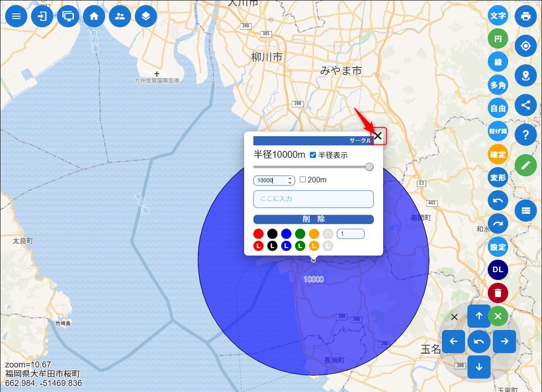542x392 pixels.
Task: Choose the red color swatch
Action: pyautogui.click(x=258, y=234)
